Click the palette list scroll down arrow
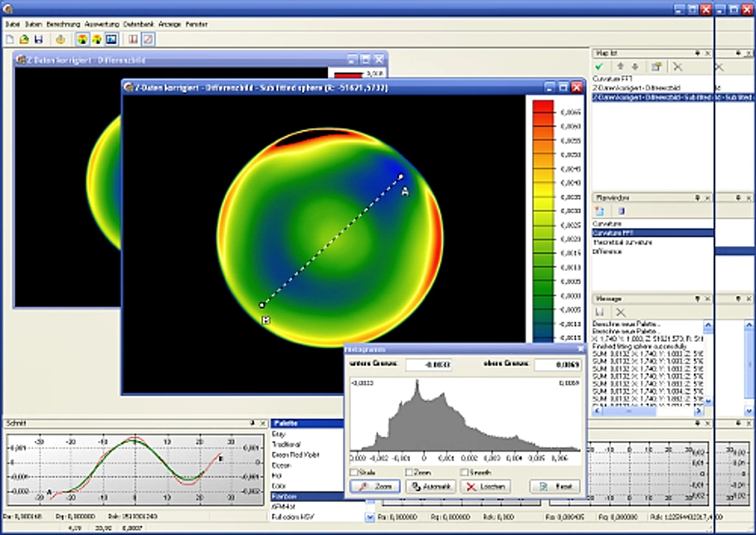Viewport: 756px width, 535px height. (370, 518)
